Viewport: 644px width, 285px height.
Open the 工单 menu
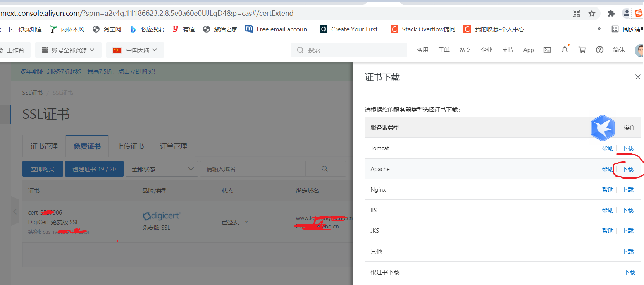tap(444, 50)
